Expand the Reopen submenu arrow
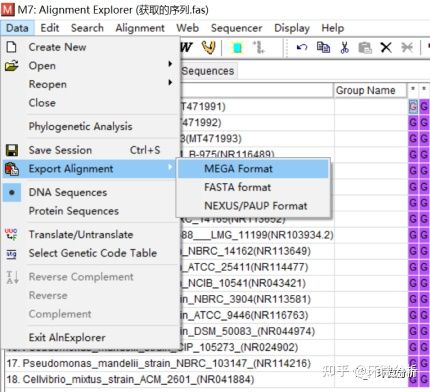Viewport: 430px width, 392px height. point(170,82)
